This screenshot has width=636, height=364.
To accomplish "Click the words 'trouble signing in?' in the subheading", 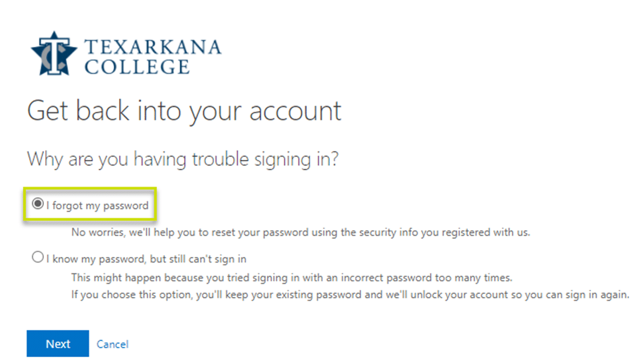I will pyautogui.click(x=265, y=159).
